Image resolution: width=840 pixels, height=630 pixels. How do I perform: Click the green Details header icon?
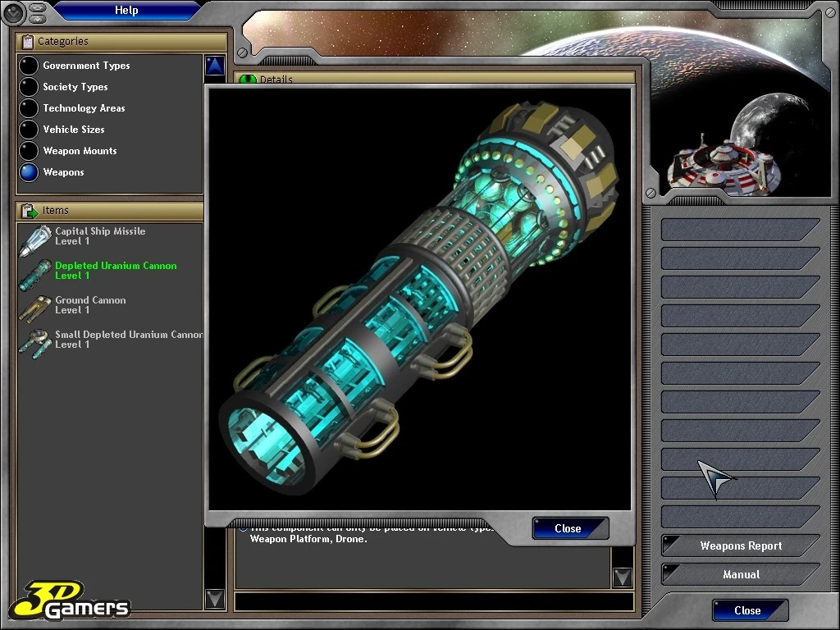[x=248, y=80]
